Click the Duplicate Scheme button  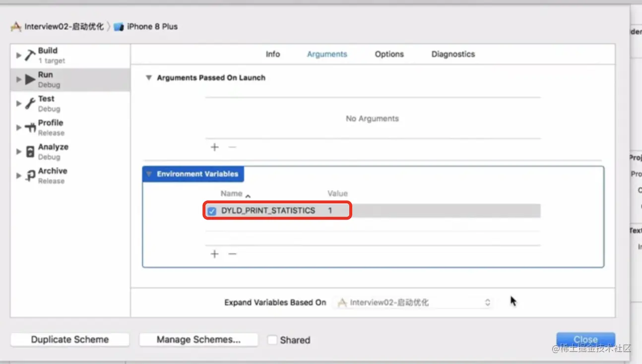pos(70,340)
